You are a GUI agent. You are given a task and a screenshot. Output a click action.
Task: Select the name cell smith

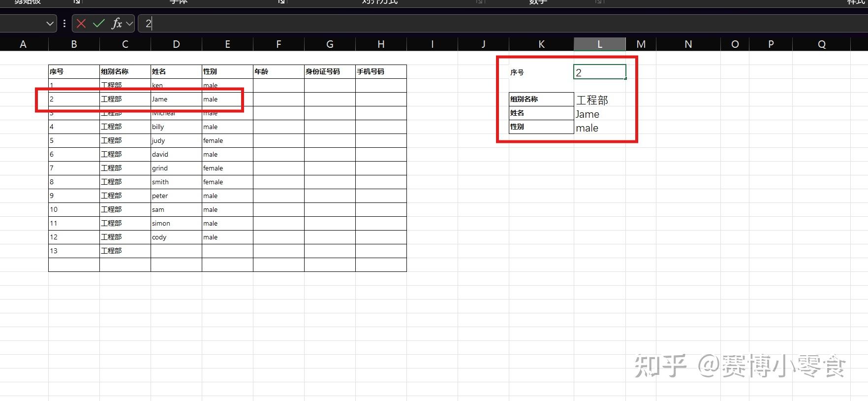[x=176, y=182]
